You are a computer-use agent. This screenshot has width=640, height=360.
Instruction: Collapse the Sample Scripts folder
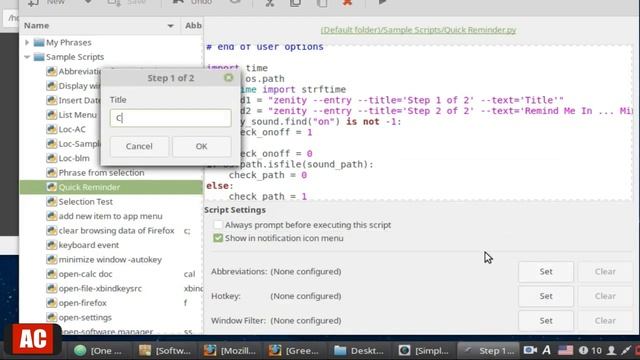[x=27, y=57]
